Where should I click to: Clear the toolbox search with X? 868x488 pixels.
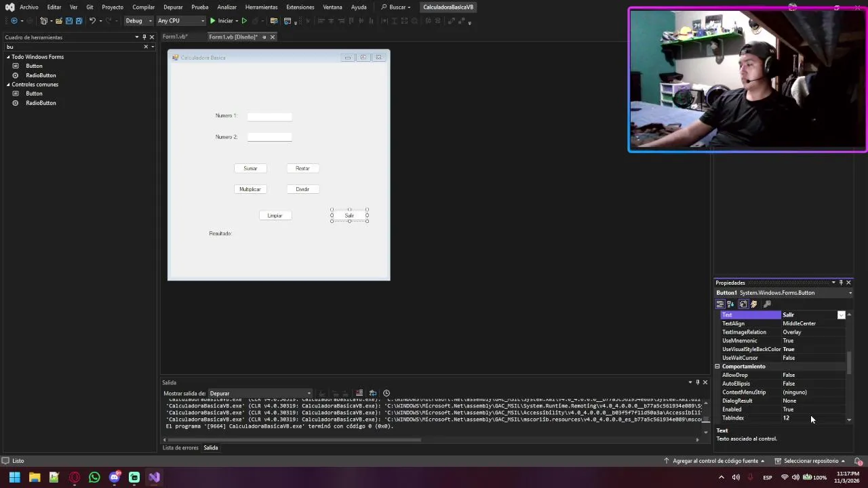(146, 47)
